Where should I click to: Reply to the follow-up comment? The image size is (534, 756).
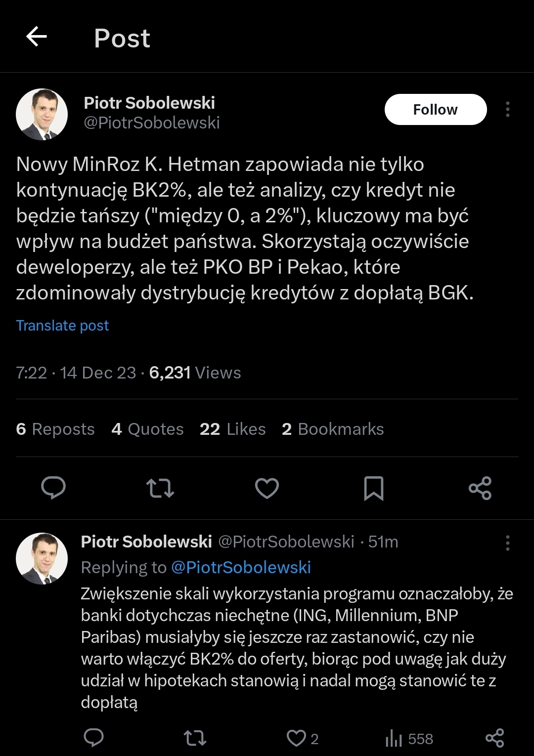point(93,738)
